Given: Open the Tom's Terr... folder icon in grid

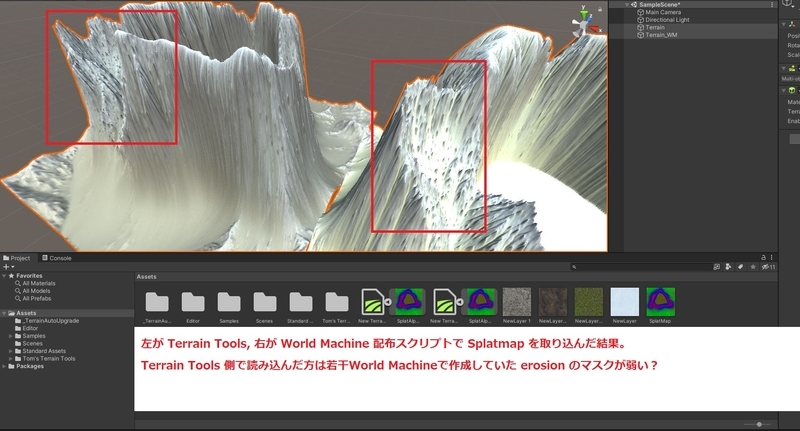Looking at the screenshot, I should [x=337, y=302].
